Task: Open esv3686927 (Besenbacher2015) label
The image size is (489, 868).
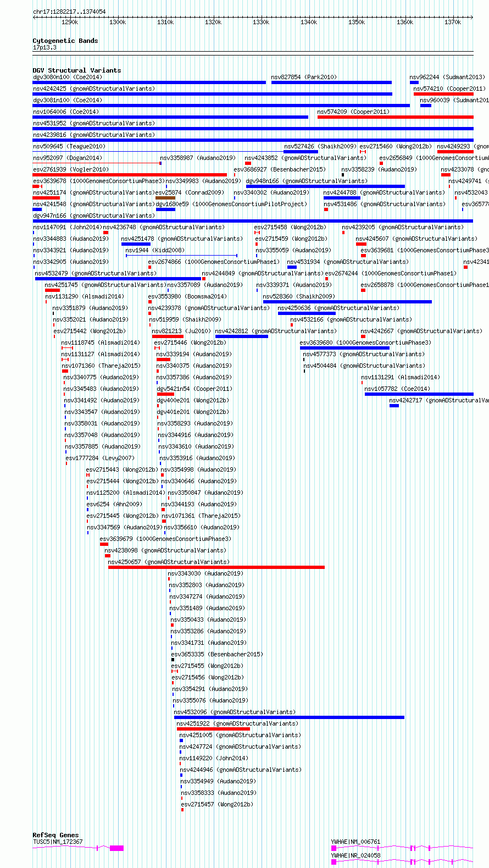Action: 280,169
